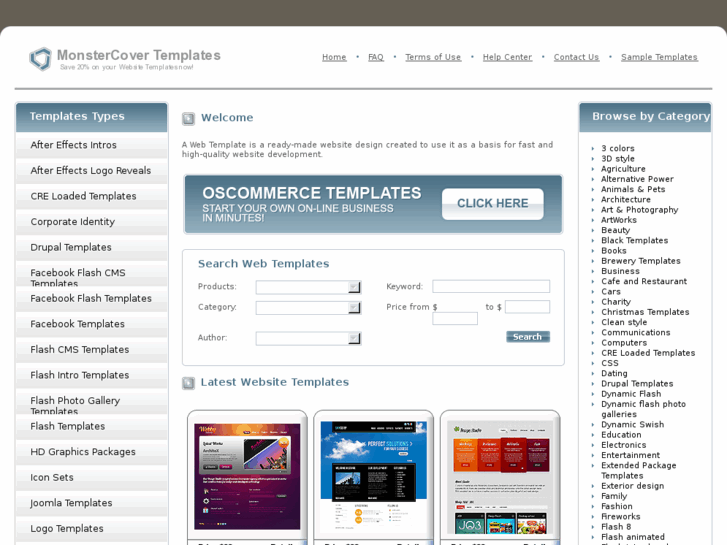The image size is (727, 545).
Task: Visit the Help Center
Action: pyautogui.click(x=507, y=57)
